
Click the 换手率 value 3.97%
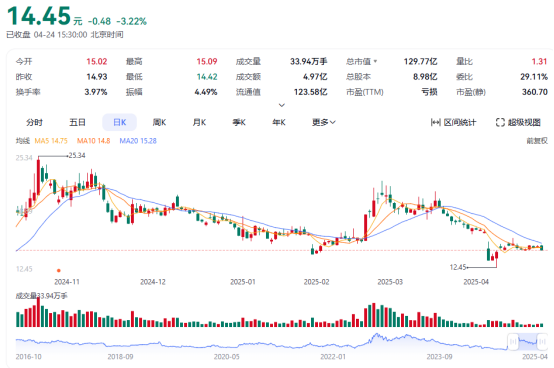(96, 92)
